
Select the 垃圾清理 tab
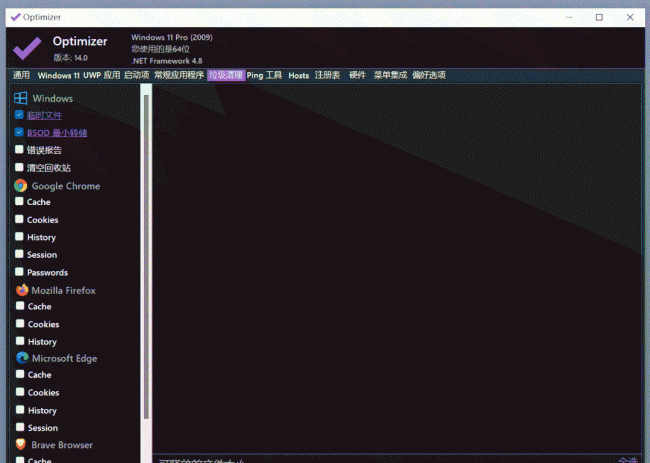[x=226, y=75]
